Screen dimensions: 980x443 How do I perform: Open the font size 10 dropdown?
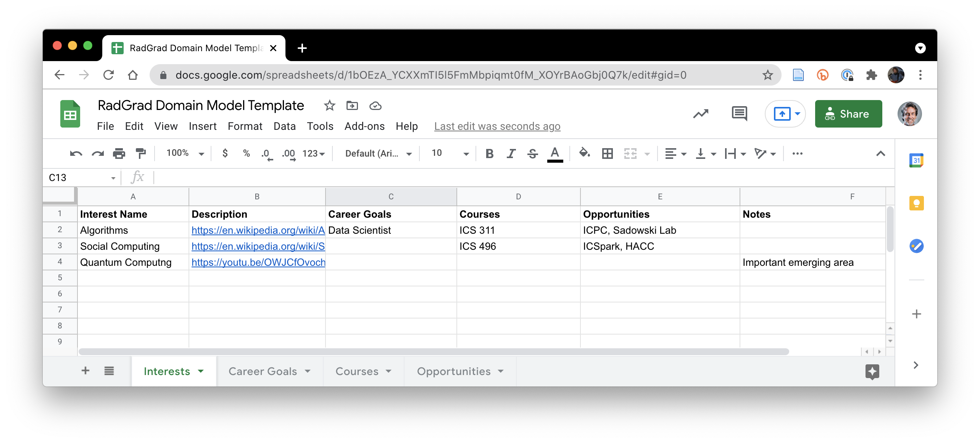tap(450, 153)
